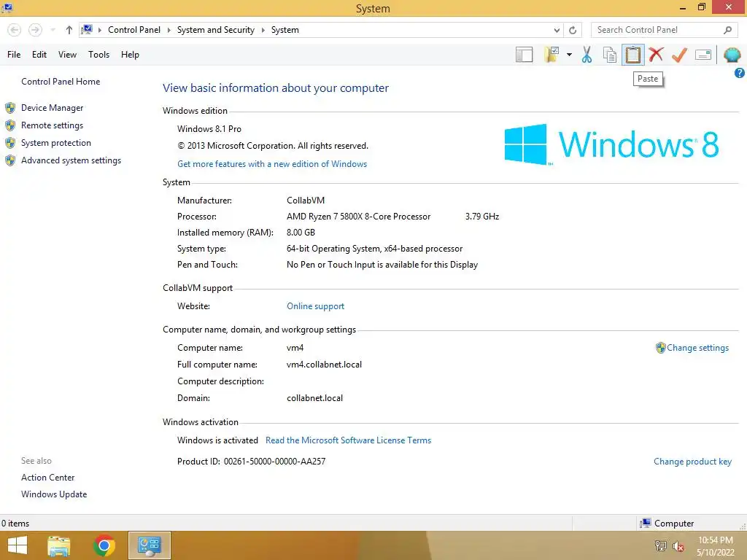Expand arrow after Control Panel breadcrumb

[169, 30]
